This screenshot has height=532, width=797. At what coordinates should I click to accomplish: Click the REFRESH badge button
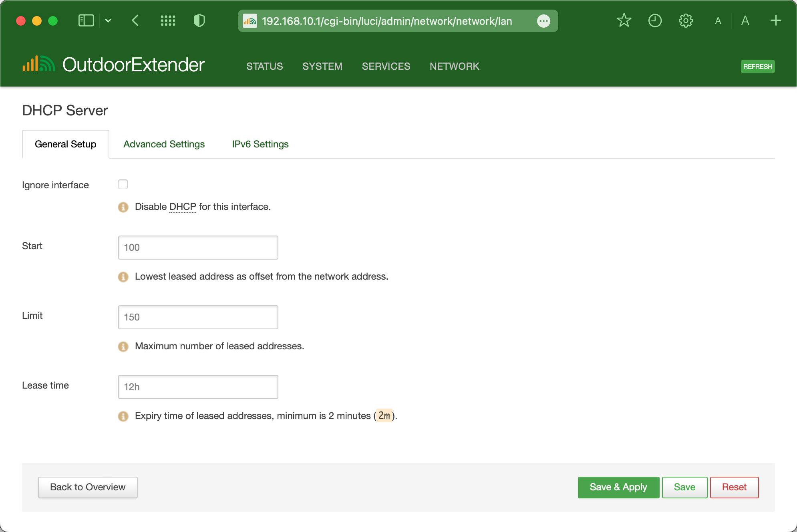pyautogui.click(x=757, y=66)
